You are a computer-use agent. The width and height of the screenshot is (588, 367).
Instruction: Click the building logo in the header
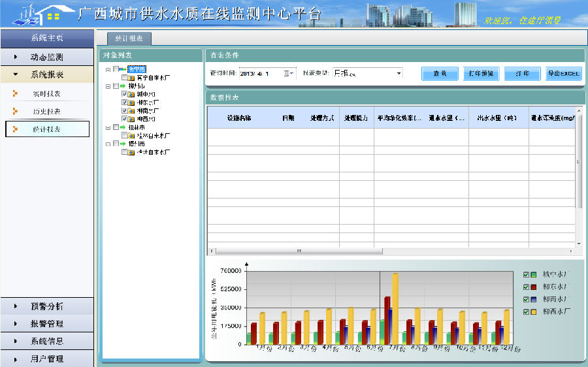pos(39,14)
